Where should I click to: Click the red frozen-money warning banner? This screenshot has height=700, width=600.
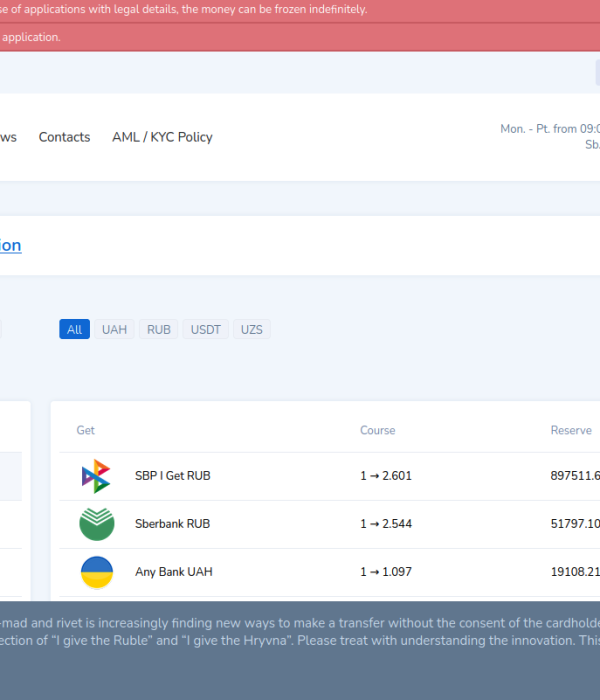pos(300,10)
